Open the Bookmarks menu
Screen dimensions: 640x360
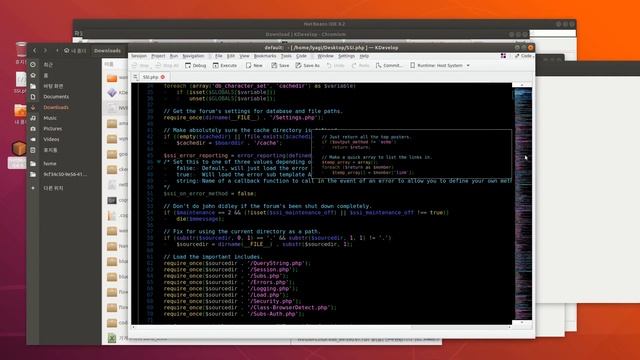pos(265,56)
